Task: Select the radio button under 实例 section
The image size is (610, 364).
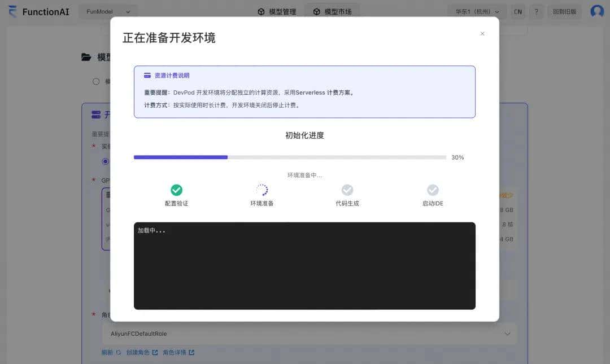Action: tap(105, 161)
